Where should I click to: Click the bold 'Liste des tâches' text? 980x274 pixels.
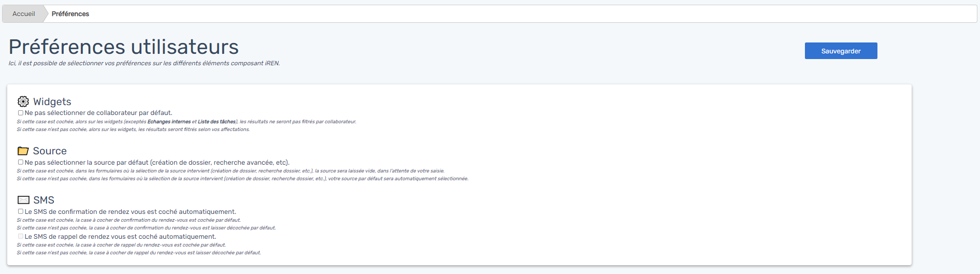tap(217, 122)
